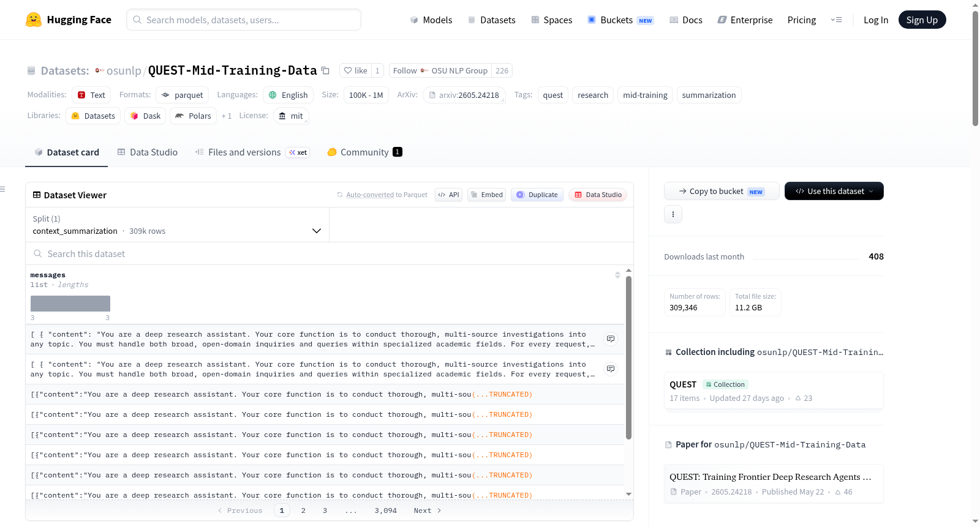Image resolution: width=980 pixels, height=527 pixels.
Task: Click the Sign Up button
Action: tap(922, 20)
